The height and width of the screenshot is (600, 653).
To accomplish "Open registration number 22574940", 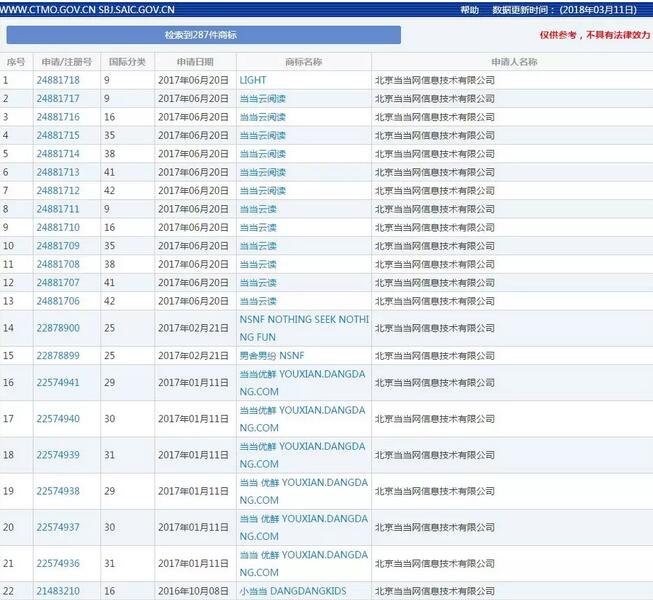I will pyautogui.click(x=58, y=418).
